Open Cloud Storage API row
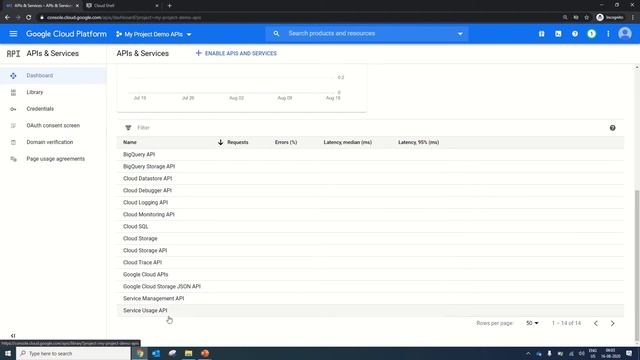640x360 pixels. tap(370, 251)
